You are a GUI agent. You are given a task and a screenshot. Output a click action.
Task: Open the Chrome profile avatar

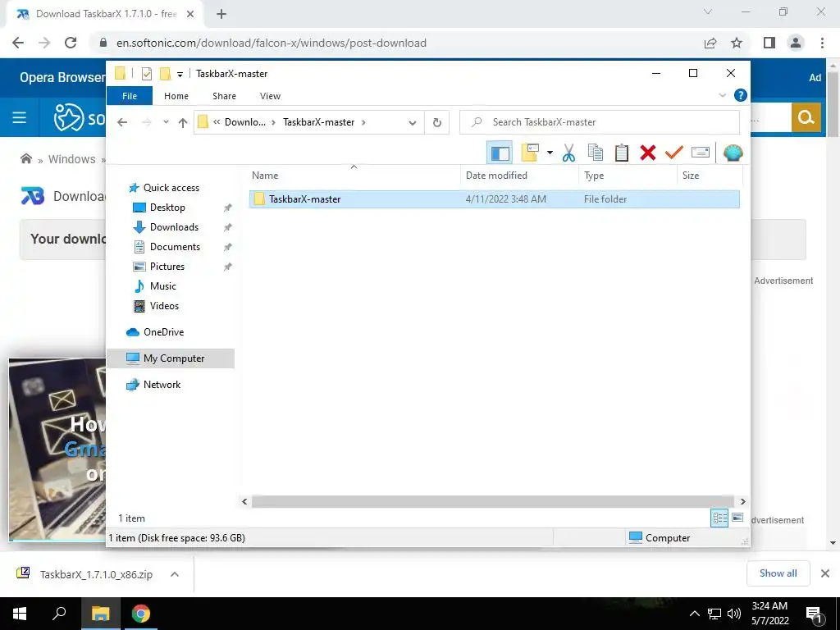[796, 43]
